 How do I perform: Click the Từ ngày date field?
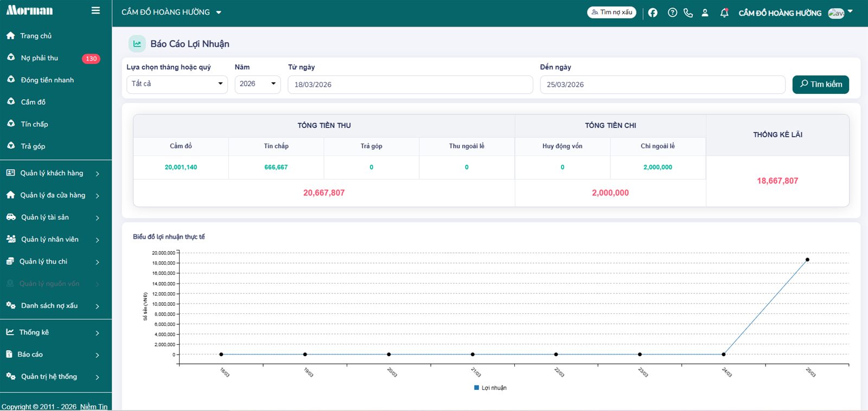click(410, 85)
